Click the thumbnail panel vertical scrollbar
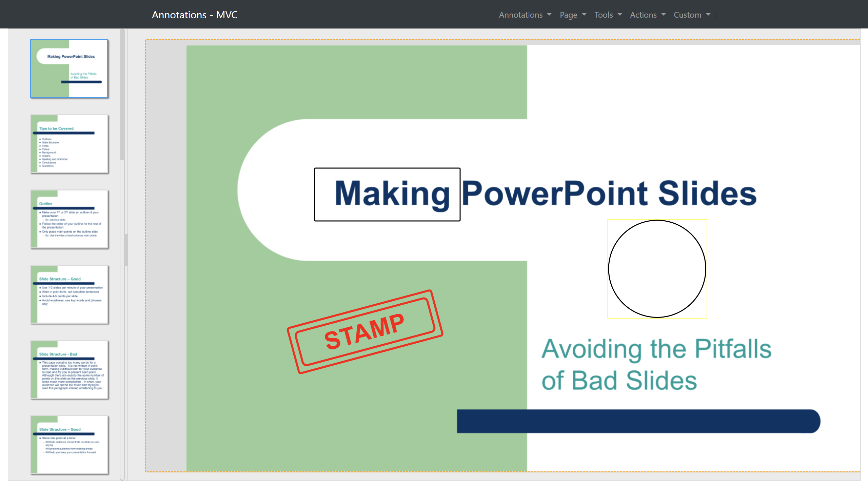This screenshot has width=868, height=488. pos(122,95)
